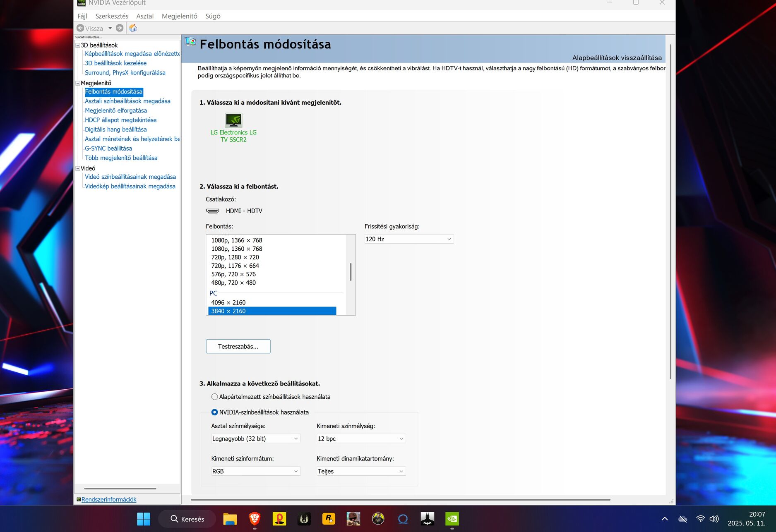Screen dimensions: 776x532
Task: Collapse the Megjelenítő tree node
Action: click(x=77, y=83)
